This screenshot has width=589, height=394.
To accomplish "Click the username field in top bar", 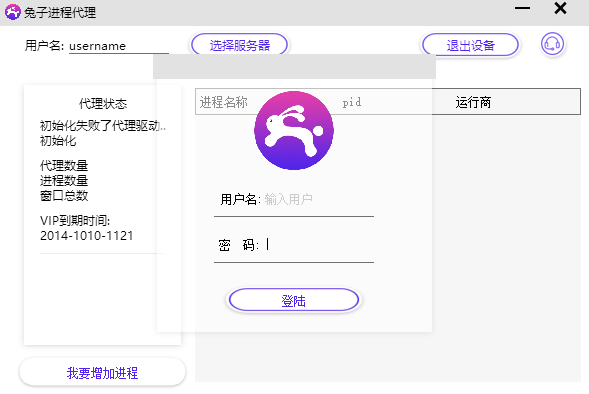I will click(x=119, y=46).
